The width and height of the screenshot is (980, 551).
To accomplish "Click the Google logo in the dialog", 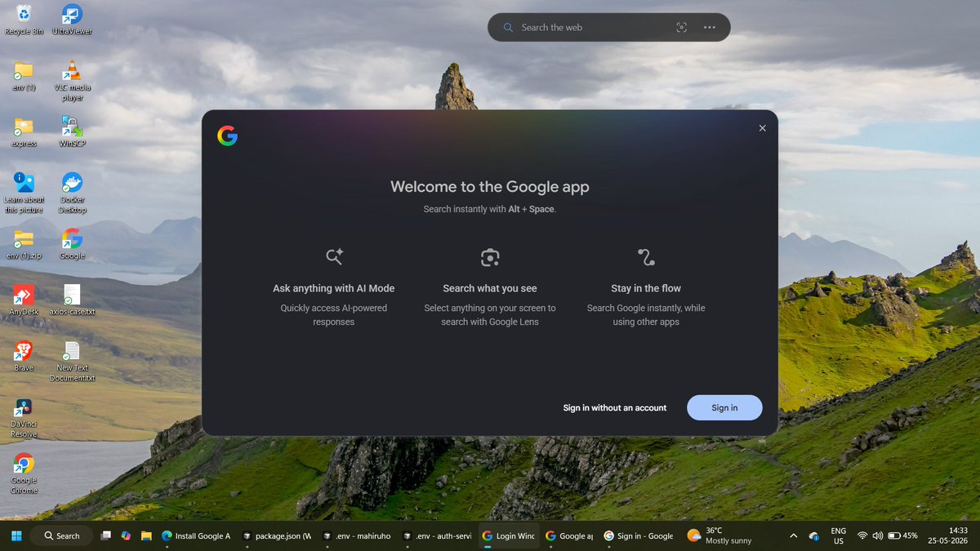I will [x=227, y=136].
